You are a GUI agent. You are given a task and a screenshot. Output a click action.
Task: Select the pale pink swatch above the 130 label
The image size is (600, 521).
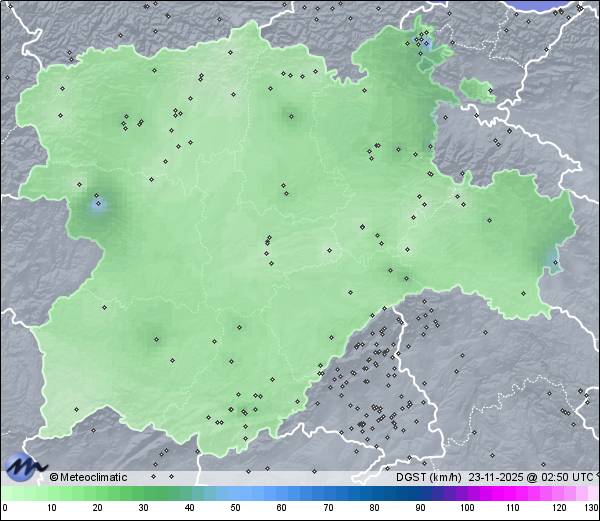[592, 494]
